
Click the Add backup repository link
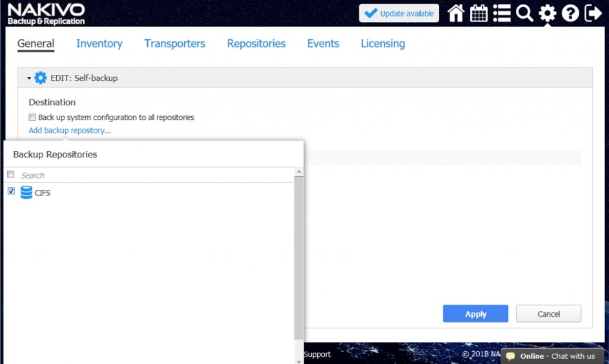click(70, 130)
